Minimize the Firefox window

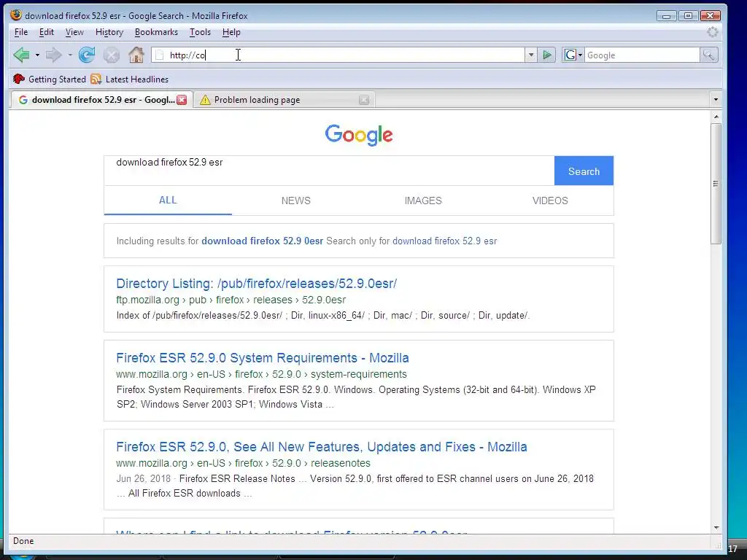(x=666, y=16)
